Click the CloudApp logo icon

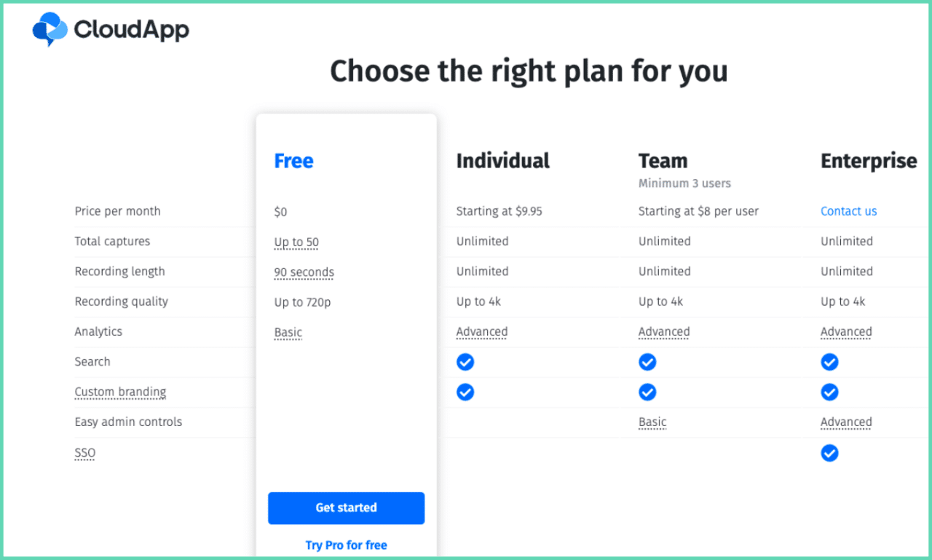(x=50, y=29)
